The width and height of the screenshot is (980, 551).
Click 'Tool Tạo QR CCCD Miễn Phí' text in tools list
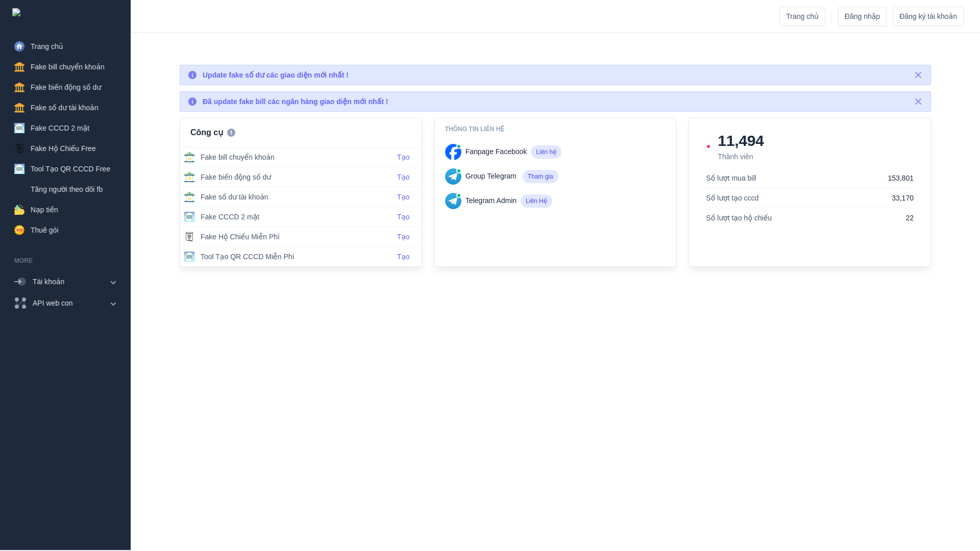point(247,257)
